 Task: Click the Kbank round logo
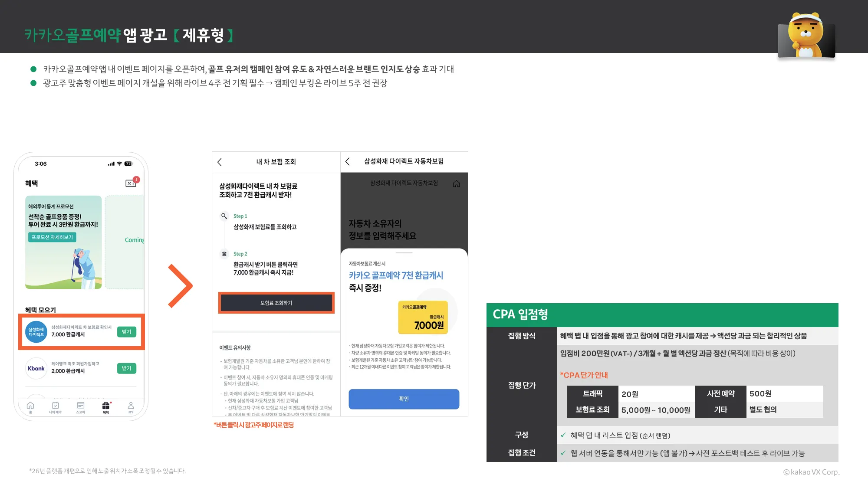[x=36, y=368]
